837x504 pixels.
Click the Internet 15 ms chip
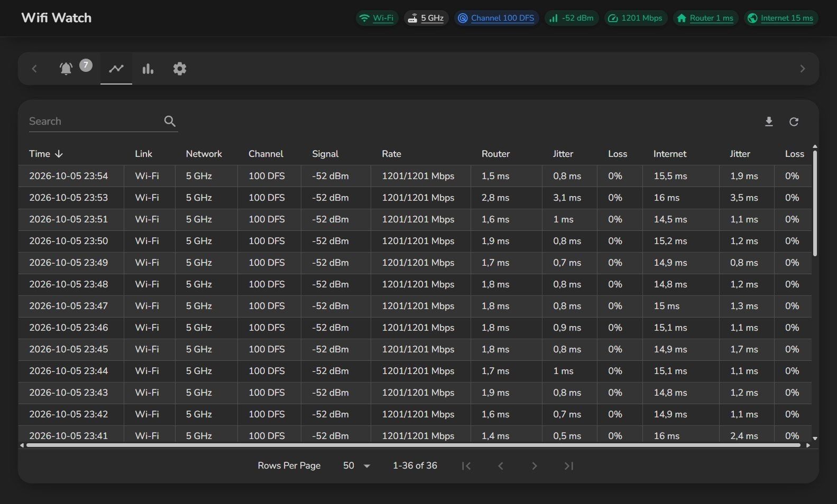tap(781, 18)
